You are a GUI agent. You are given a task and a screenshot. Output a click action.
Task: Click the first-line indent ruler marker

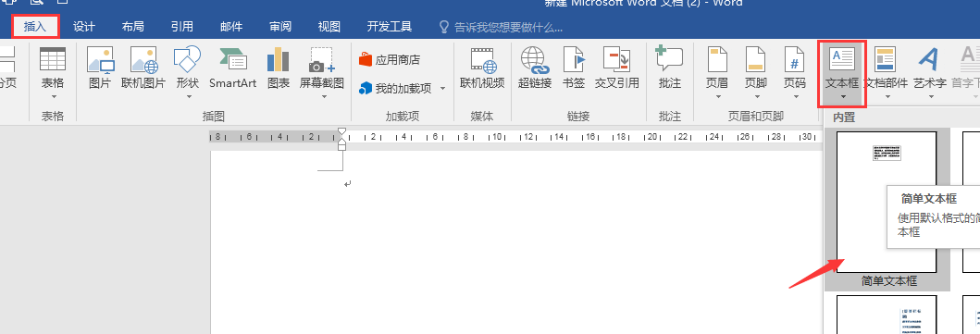pos(341,132)
